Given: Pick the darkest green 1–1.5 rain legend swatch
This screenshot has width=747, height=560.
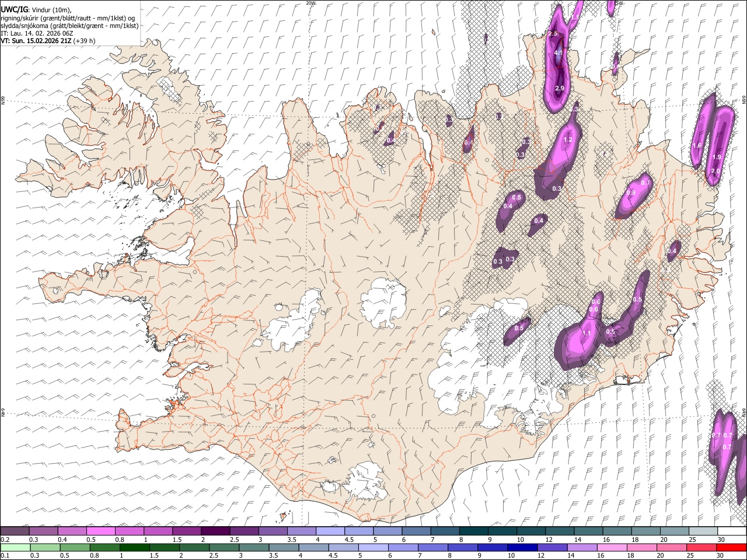Looking at the screenshot, I should [x=135, y=547].
